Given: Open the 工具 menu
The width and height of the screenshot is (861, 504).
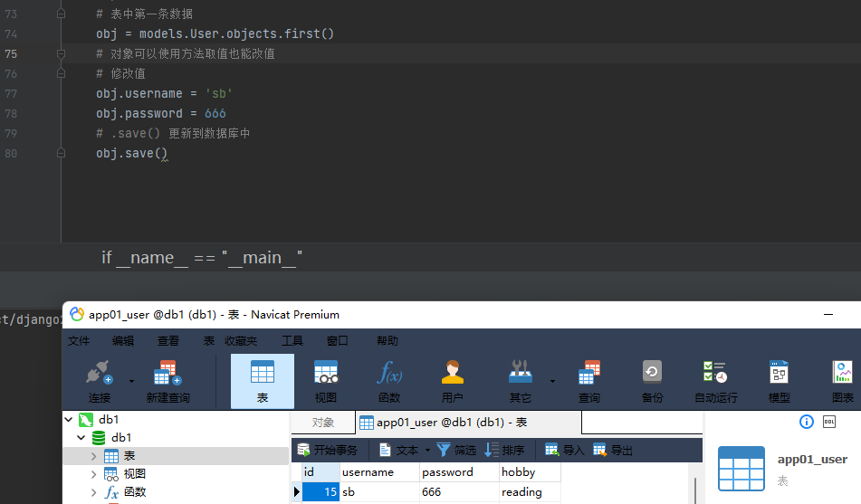Looking at the screenshot, I should (x=292, y=341).
